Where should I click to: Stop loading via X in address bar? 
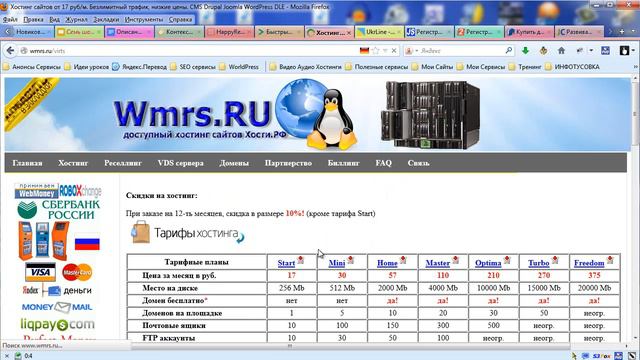click(x=394, y=51)
